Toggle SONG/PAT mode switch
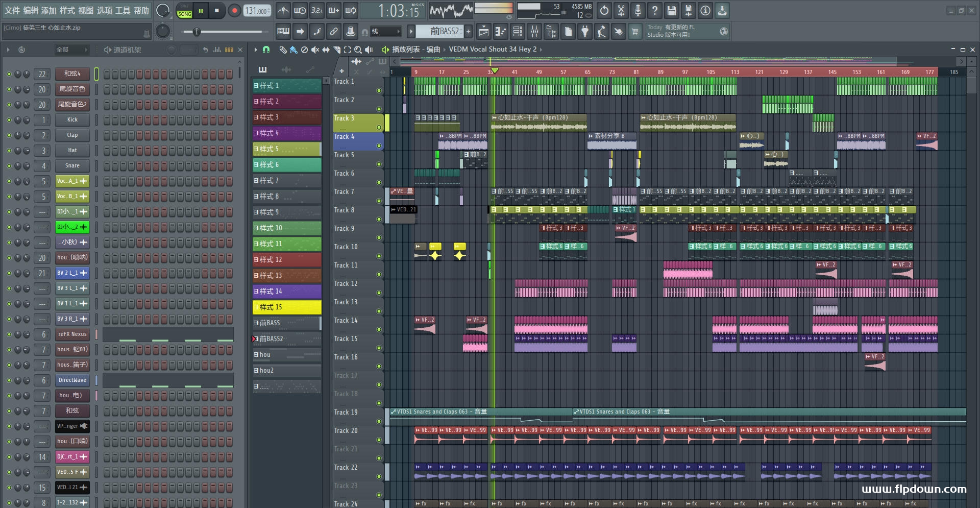This screenshot has height=508, width=980. 184,11
